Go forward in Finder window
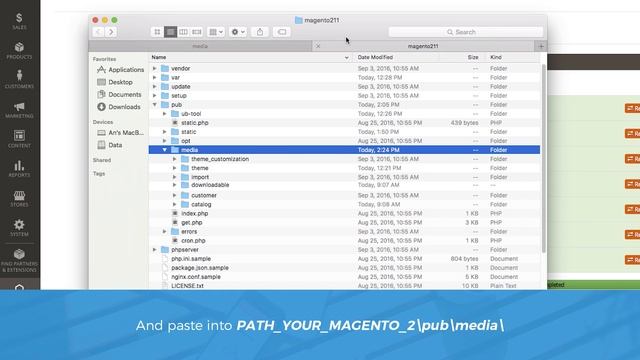 click(x=111, y=32)
